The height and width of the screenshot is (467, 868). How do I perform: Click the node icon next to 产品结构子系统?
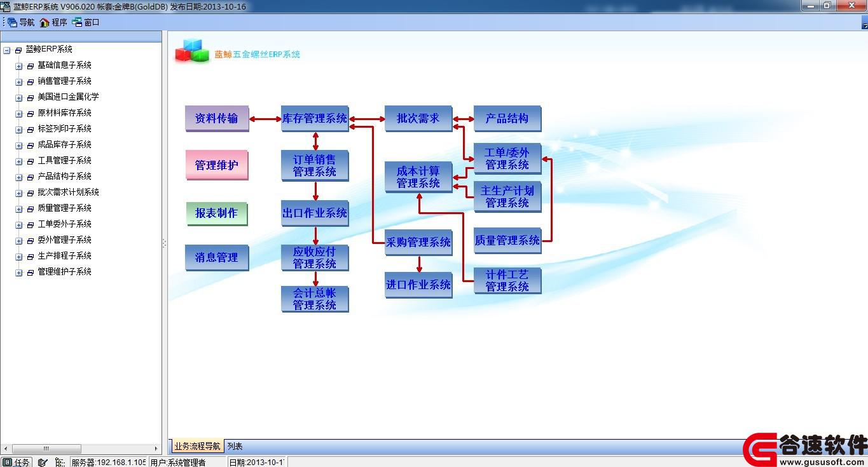pyautogui.click(x=31, y=177)
